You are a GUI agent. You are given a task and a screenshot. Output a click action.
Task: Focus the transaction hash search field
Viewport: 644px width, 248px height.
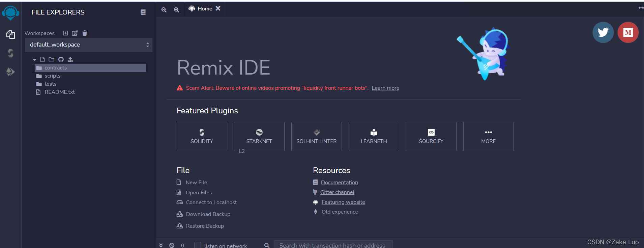[333, 245]
